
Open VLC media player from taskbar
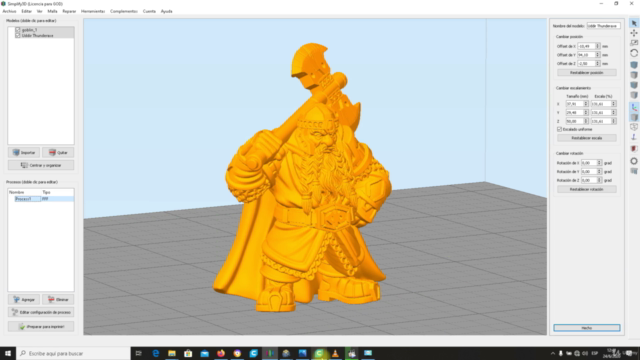335,353
